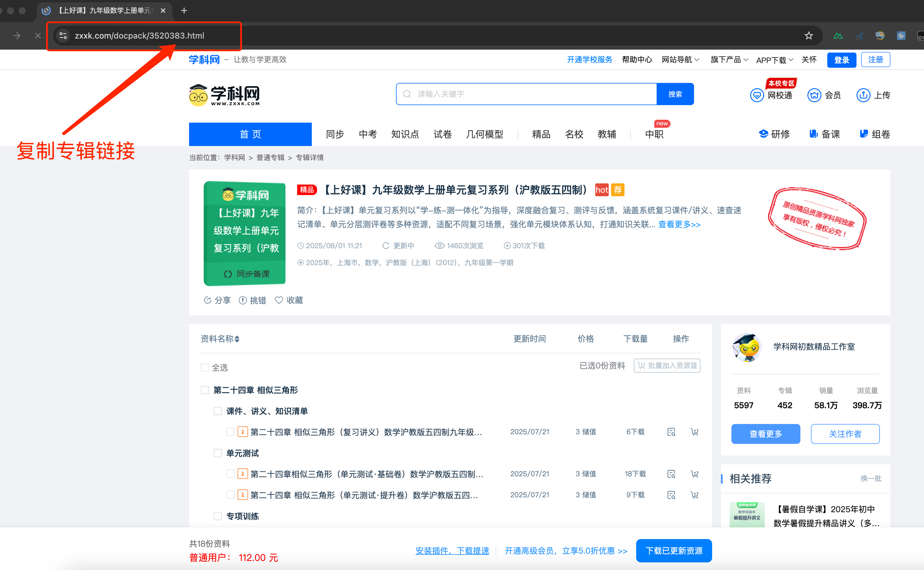Viewport: 924px width, 570px height.
Task: Click the green album cover thumbnail
Action: point(244,233)
